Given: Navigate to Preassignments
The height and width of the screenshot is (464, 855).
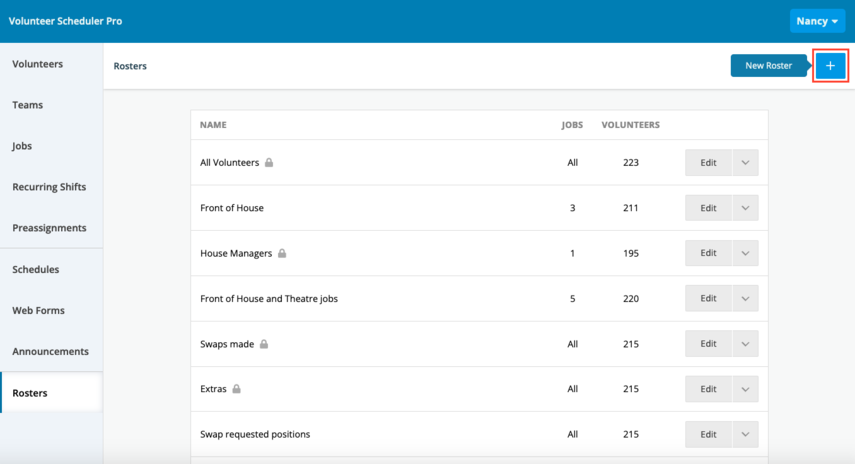Looking at the screenshot, I should (51, 228).
